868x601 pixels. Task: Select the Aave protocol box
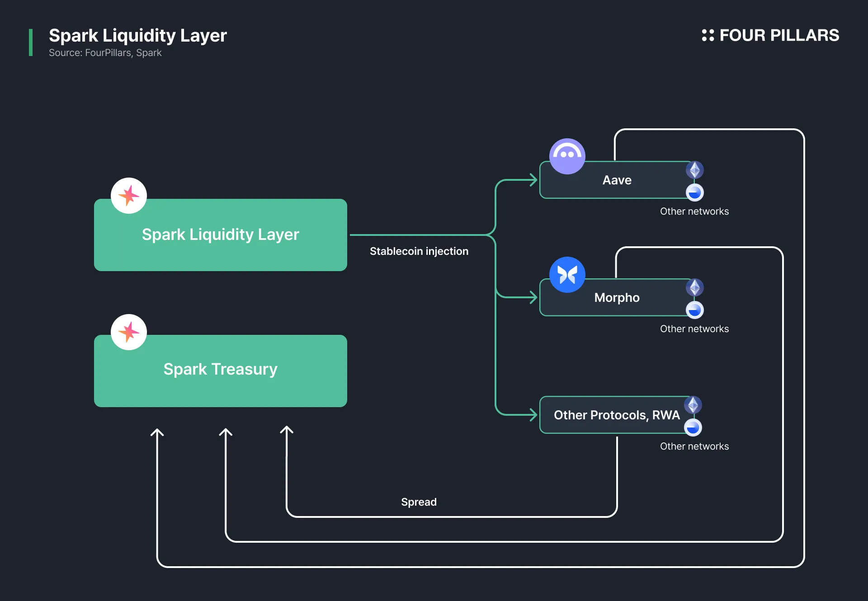(617, 180)
